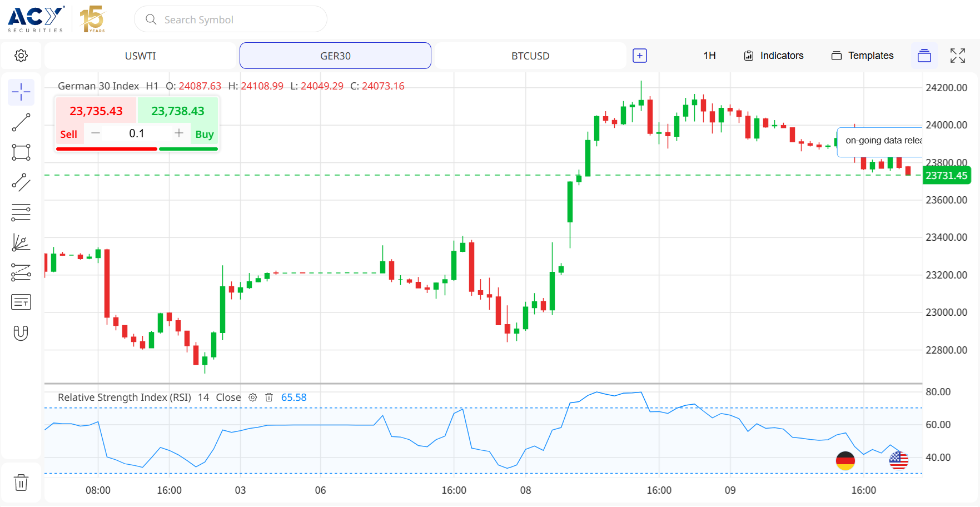Switch to the BTCUSD tab
The image size is (980, 507).
(x=530, y=56)
